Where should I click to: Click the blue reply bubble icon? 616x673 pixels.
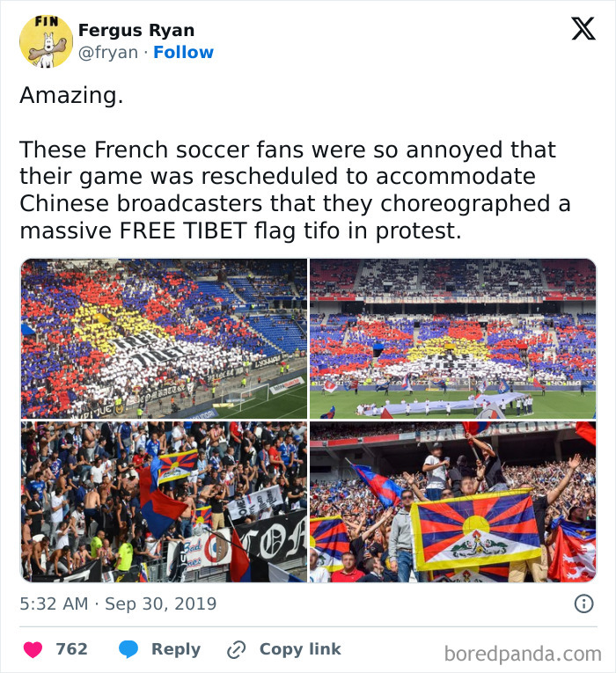point(128,649)
